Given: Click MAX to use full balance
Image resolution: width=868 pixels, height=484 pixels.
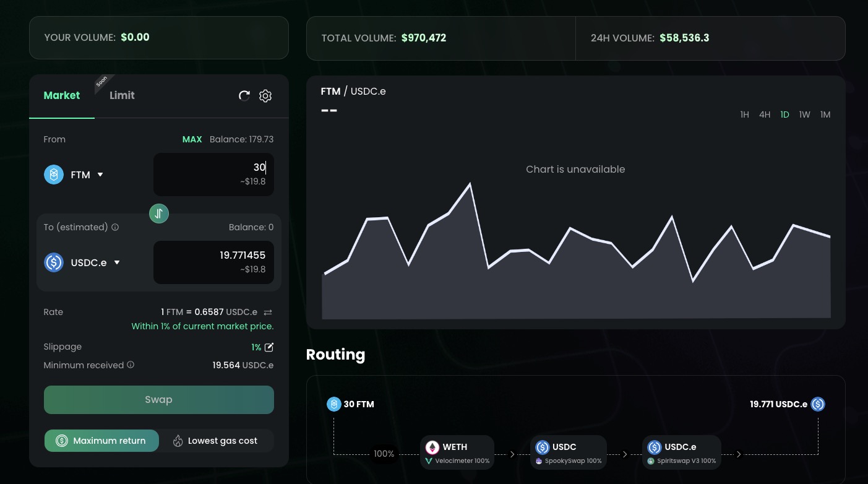Looking at the screenshot, I should tap(192, 139).
